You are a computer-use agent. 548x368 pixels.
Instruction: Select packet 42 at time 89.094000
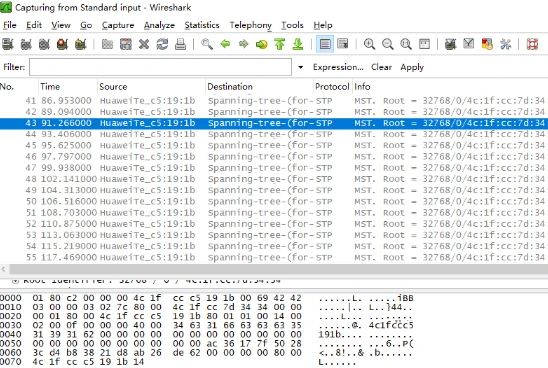point(274,112)
